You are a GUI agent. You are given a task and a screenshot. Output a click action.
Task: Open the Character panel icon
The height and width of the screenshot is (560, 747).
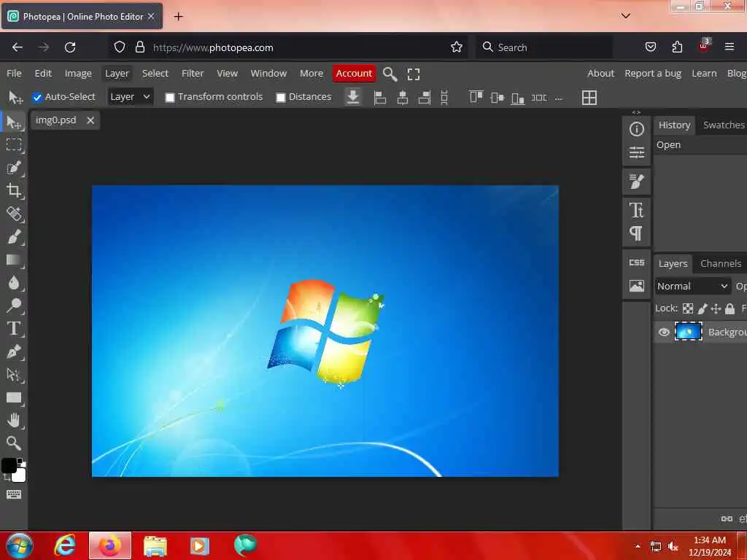pyautogui.click(x=636, y=210)
